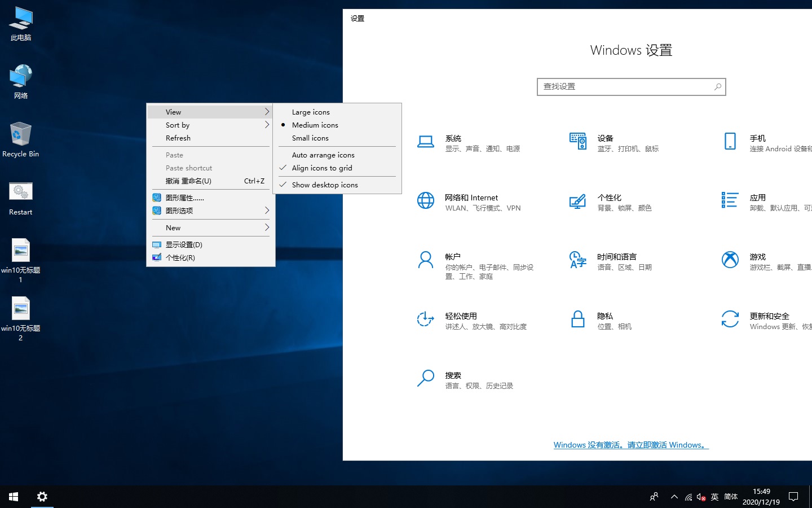Open 更新和安全 settings category text
The height and width of the screenshot is (508, 812).
[769, 316]
